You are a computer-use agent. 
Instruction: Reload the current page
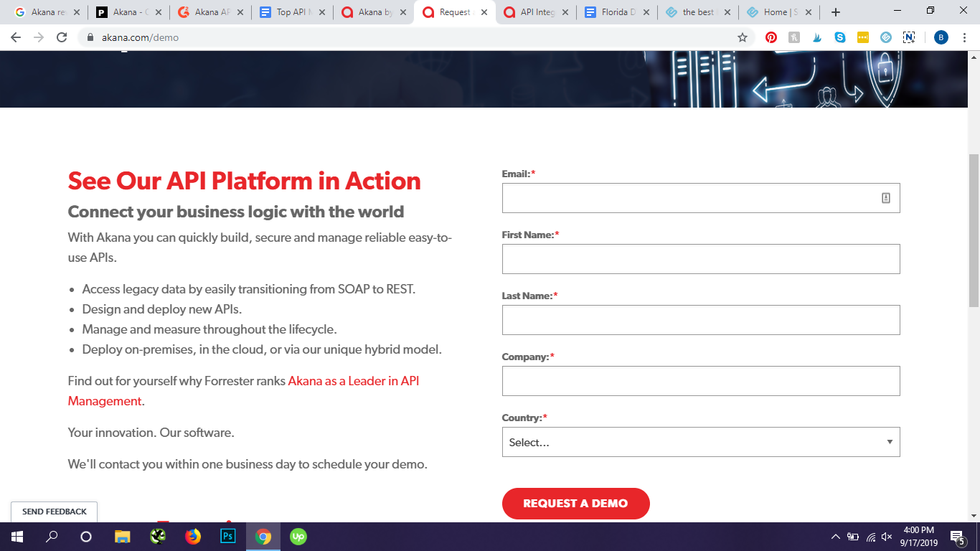click(x=62, y=37)
